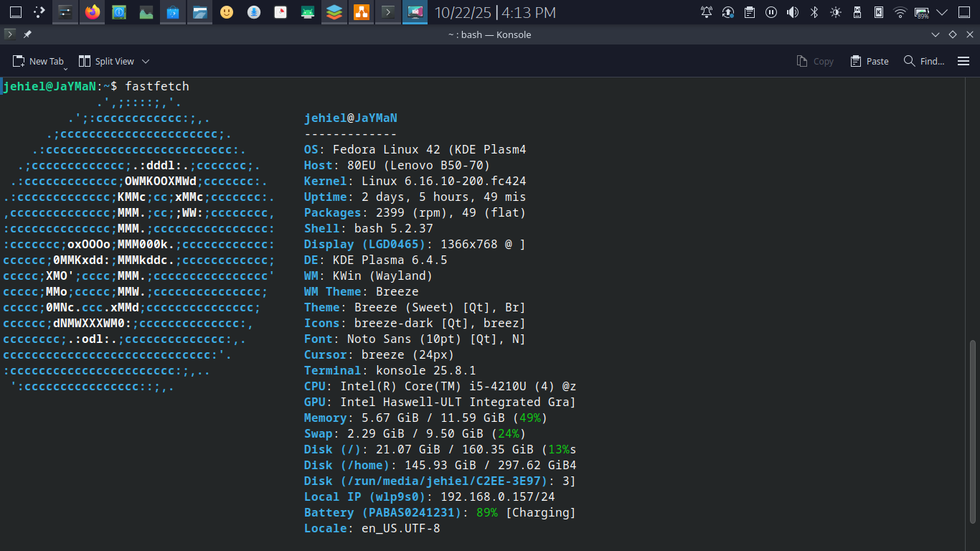
Task: Paste clipboard into the terminal
Action: point(870,62)
